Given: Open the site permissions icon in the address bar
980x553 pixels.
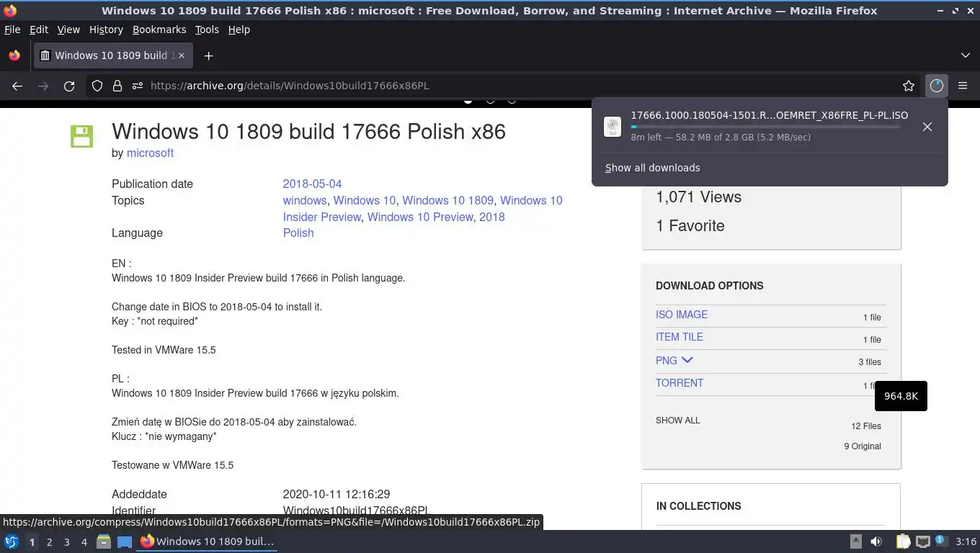Looking at the screenshot, I should click(138, 86).
